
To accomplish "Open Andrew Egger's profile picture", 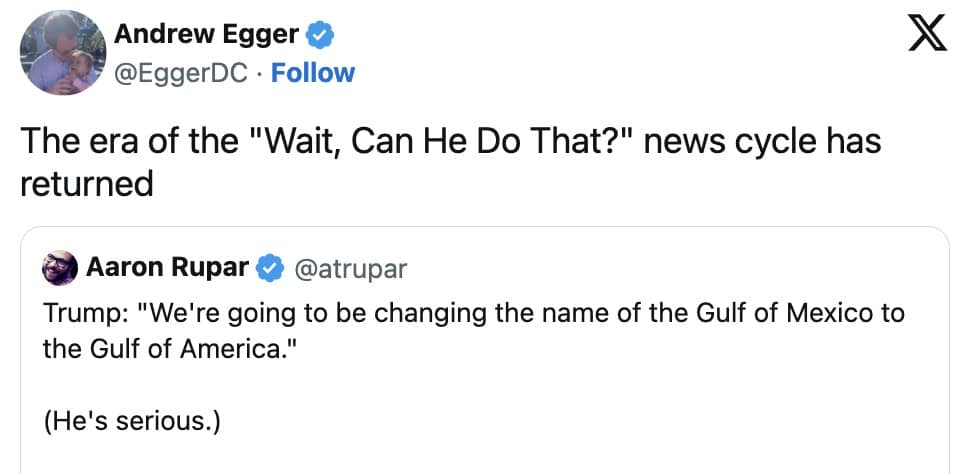I will (63, 52).
